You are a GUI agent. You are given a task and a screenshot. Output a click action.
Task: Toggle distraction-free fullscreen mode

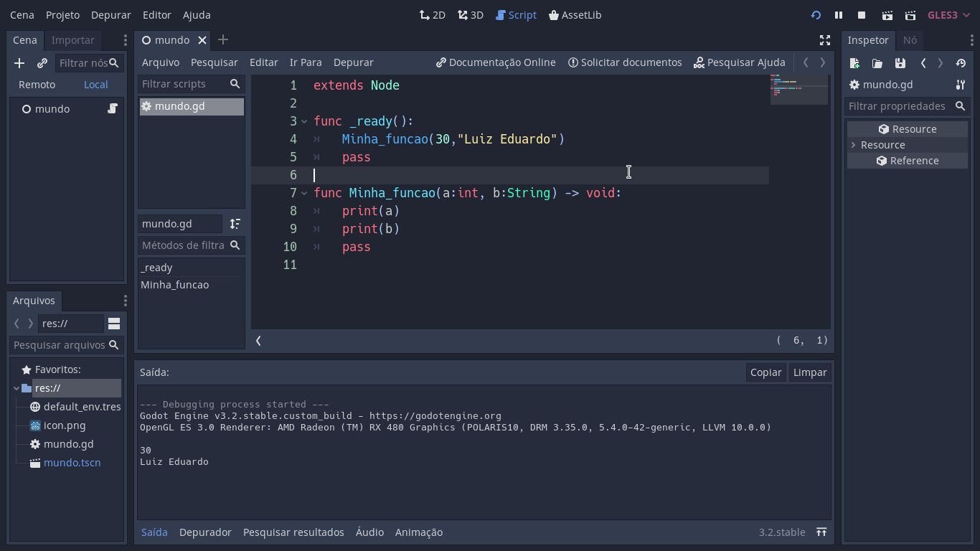825,40
